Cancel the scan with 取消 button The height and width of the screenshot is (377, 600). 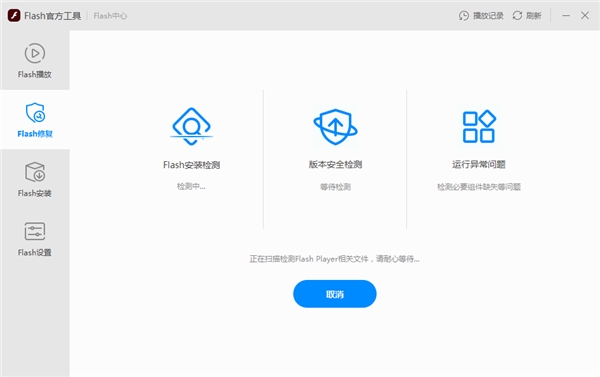(335, 294)
